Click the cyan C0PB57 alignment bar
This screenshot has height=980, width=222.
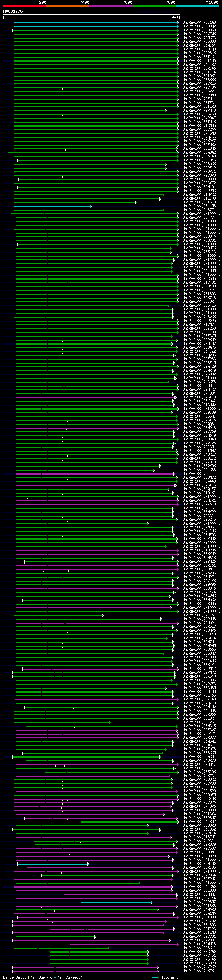(x=117, y=902)
